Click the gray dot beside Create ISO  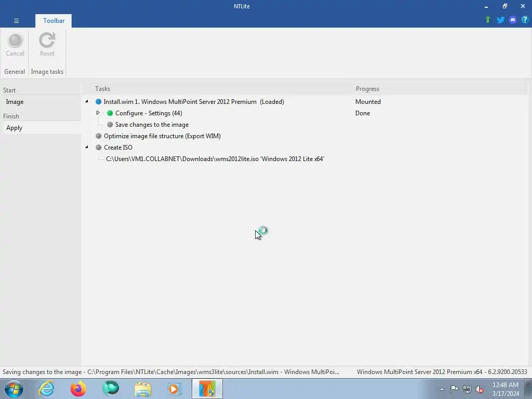pyautogui.click(x=99, y=148)
